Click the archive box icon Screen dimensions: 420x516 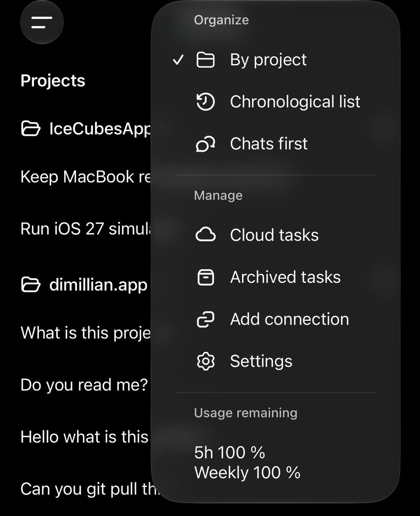tap(205, 277)
